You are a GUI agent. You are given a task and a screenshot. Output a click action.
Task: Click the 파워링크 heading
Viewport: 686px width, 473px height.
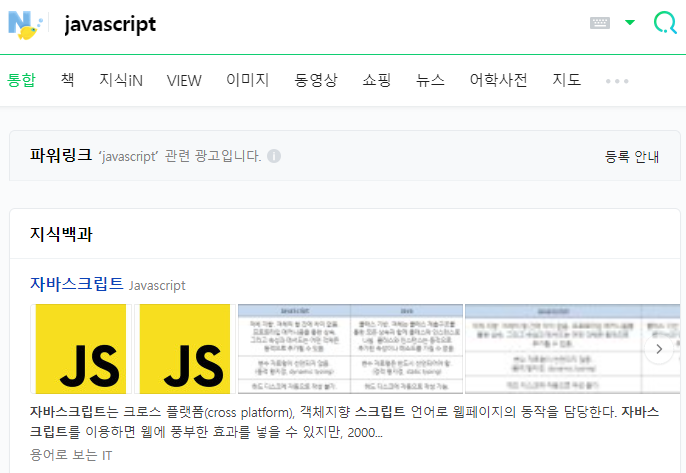pos(61,155)
